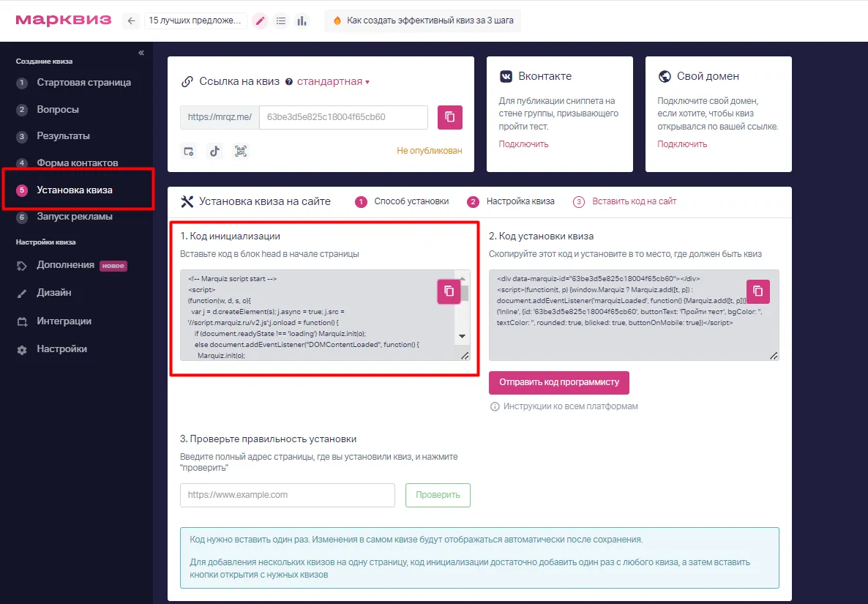Click the page address field https://www.example.com
868x604 pixels.
(x=288, y=495)
